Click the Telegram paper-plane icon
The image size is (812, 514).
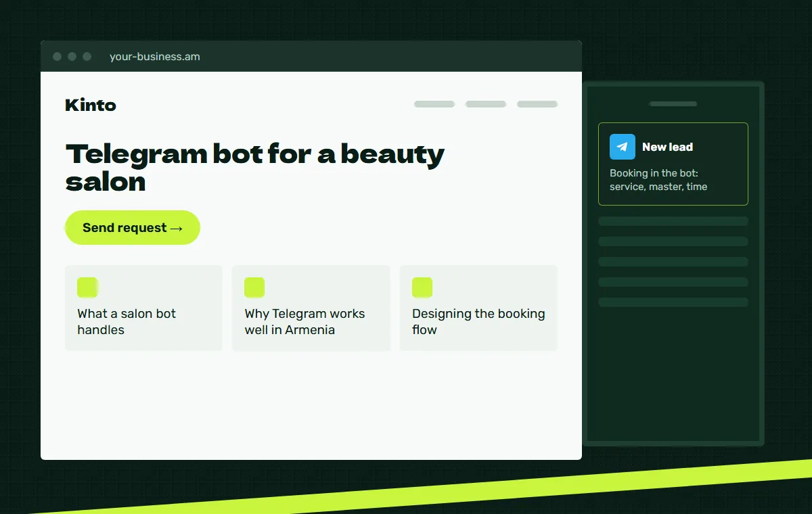click(623, 147)
